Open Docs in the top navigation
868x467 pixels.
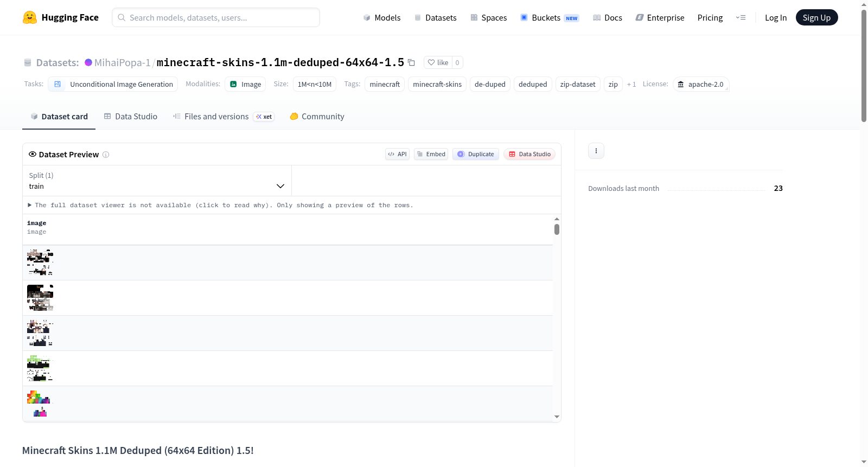[x=608, y=17]
